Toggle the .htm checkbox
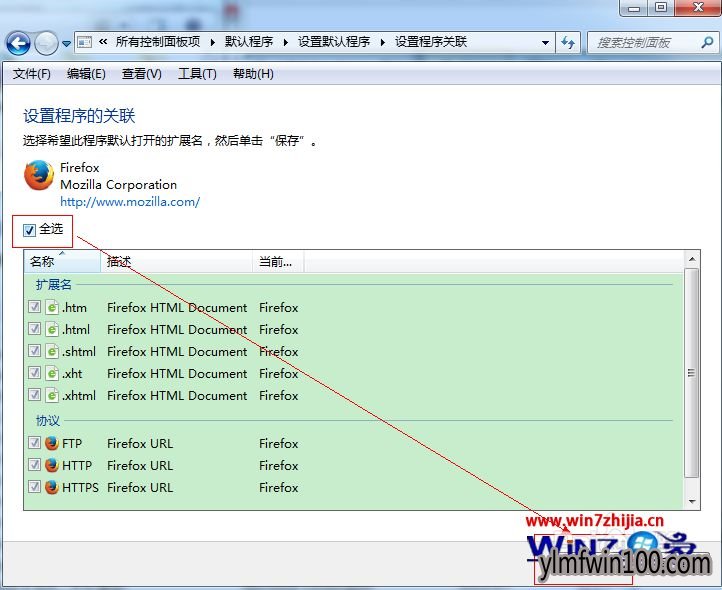This screenshot has width=722, height=590. click(x=34, y=307)
